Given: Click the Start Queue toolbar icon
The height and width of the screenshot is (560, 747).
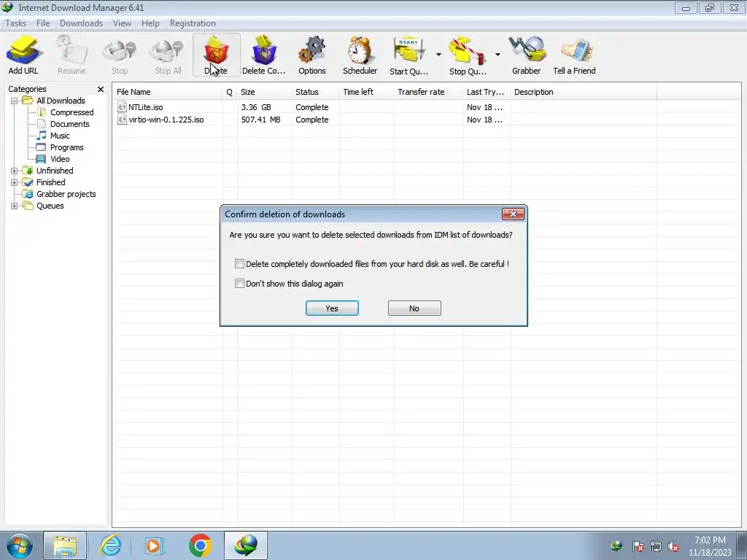Looking at the screenshot, I should pos(409,55).
